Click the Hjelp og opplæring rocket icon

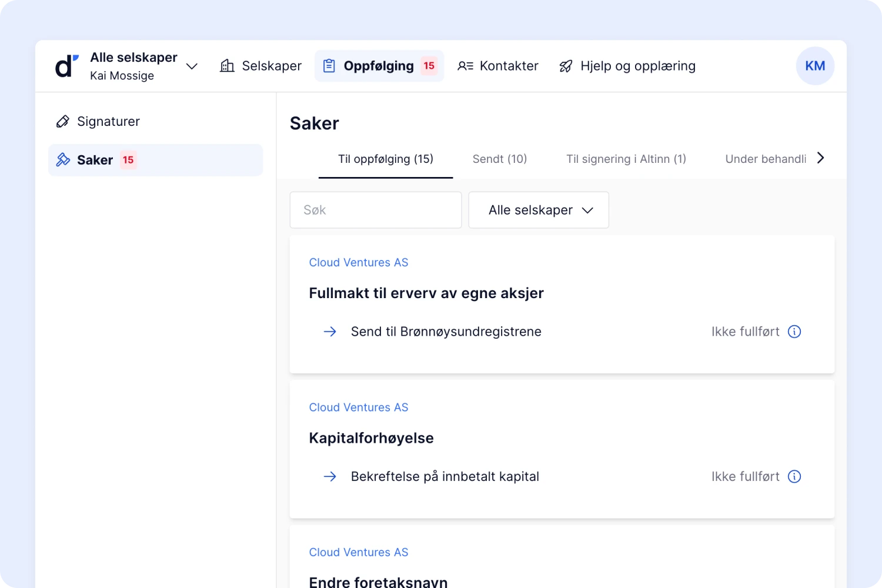566,66
